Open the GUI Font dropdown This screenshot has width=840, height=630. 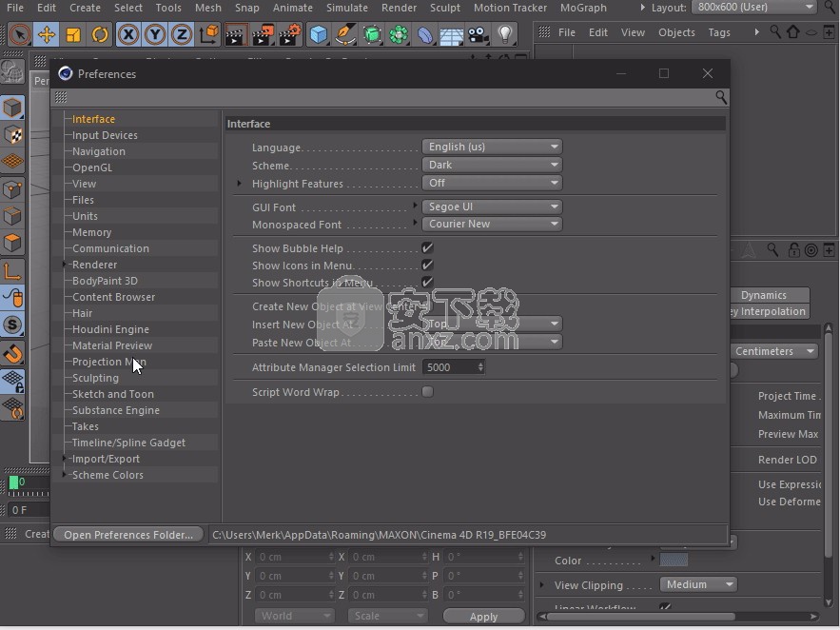point(492,207)
